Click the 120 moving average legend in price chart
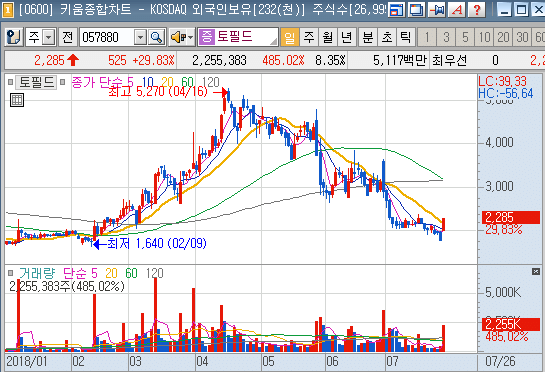The height and width of the screenshot is (372, 545). coord(210,82)
